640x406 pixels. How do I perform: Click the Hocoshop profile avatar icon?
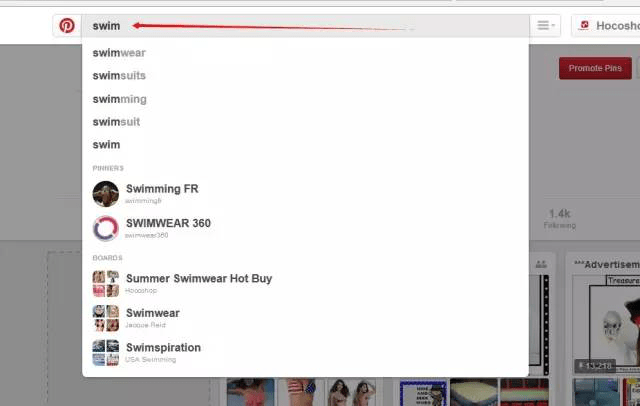pos(584,25)
